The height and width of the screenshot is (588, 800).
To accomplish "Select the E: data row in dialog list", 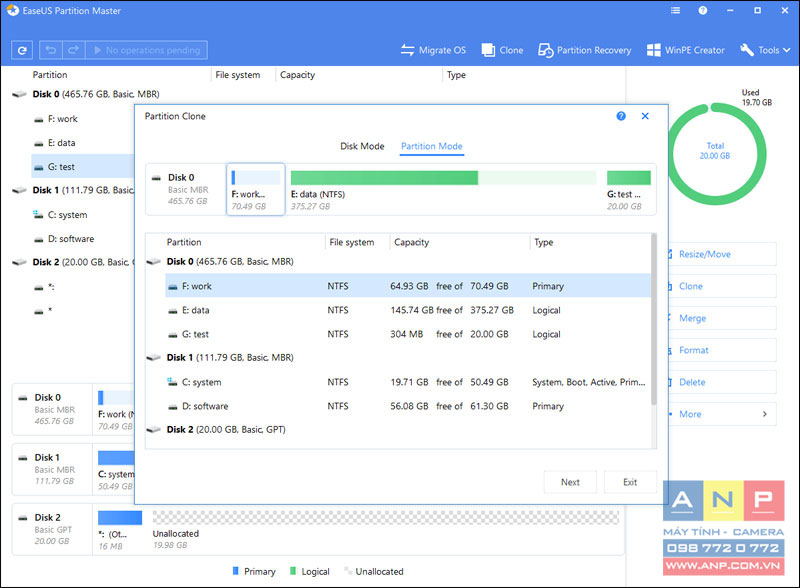I will 408,310.
